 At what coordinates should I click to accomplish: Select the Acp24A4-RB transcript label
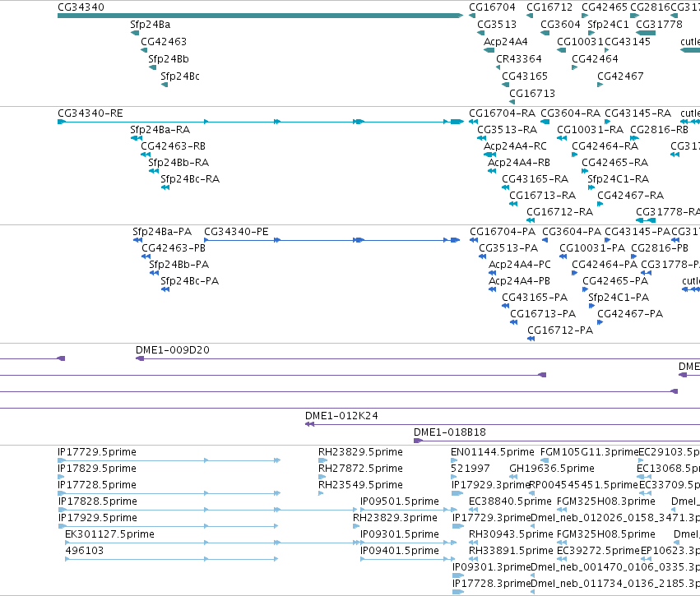click(x=519, y=164)
